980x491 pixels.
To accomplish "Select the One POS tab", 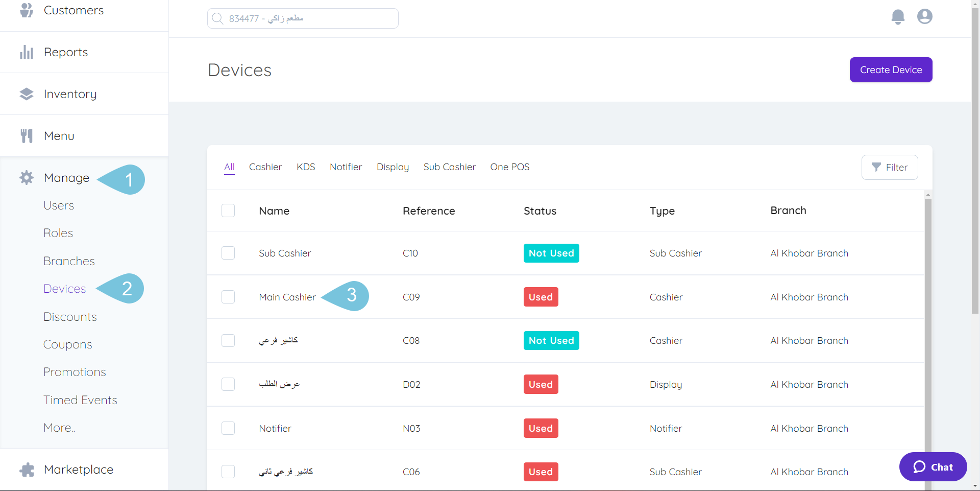I will click(509, 167).
